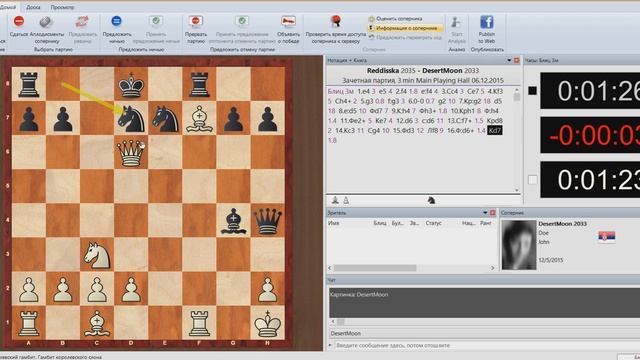The image size is (640, 360).
Task: Click the Зрители horizontal scrollbar thumb
Action: (375, 268)
